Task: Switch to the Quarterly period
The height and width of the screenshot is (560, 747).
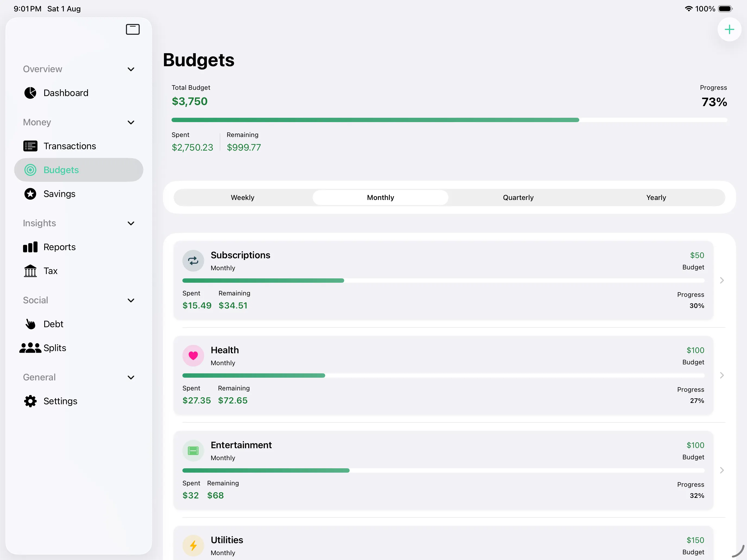Action: pos(518,198)
